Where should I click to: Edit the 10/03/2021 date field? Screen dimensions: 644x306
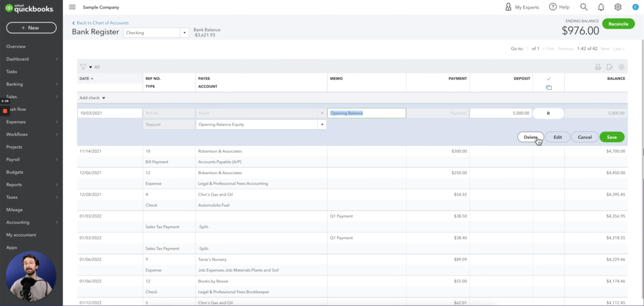coord(110,113)
